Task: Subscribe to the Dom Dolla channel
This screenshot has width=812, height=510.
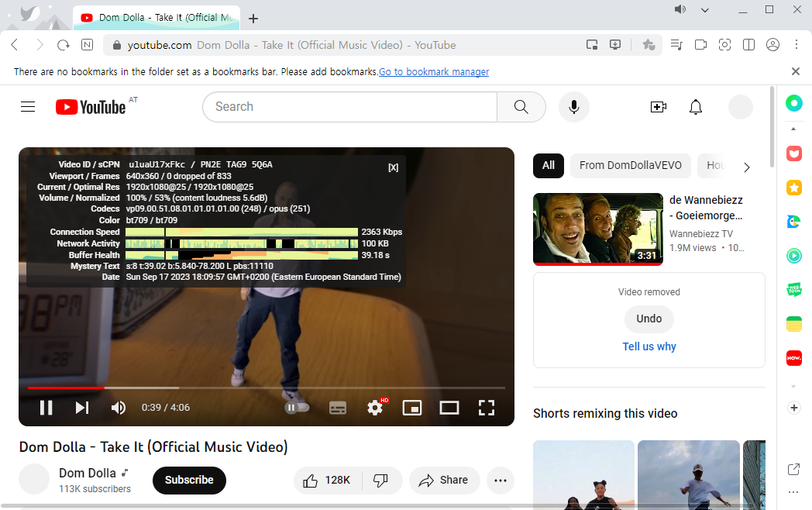Action: pos(189,481)
